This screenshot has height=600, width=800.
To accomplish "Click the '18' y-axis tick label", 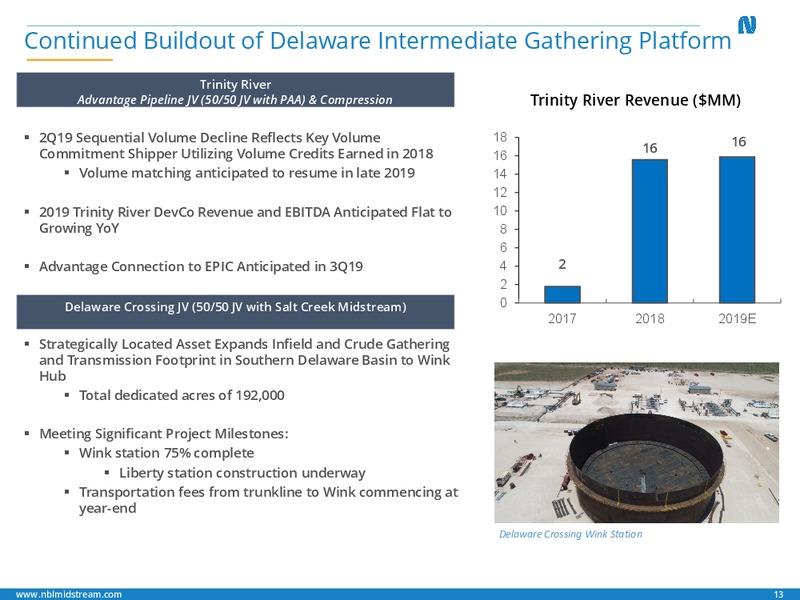I will [500, 137].
